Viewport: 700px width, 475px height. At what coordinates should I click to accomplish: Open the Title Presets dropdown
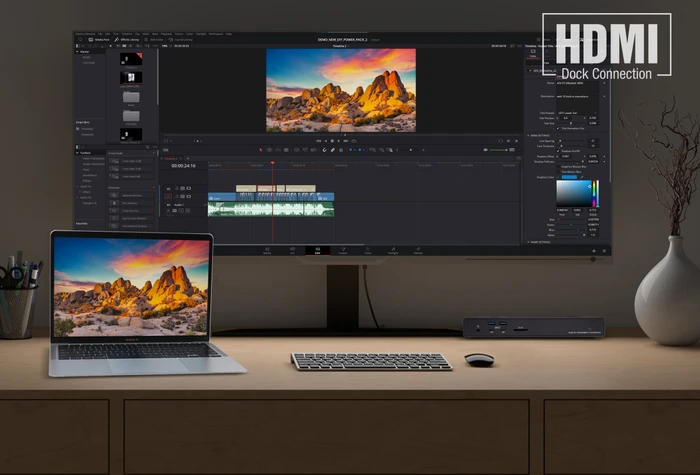pos(577,113)
